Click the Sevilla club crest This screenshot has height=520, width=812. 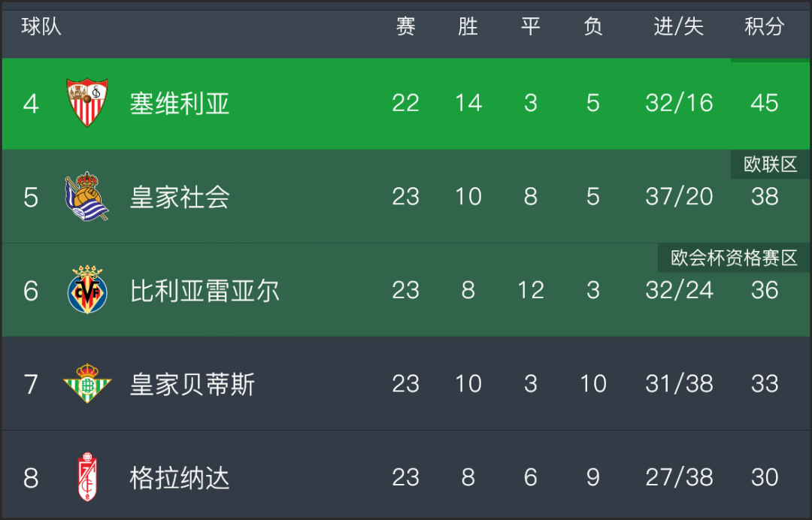pyautogui.click(x=87, y=102)
